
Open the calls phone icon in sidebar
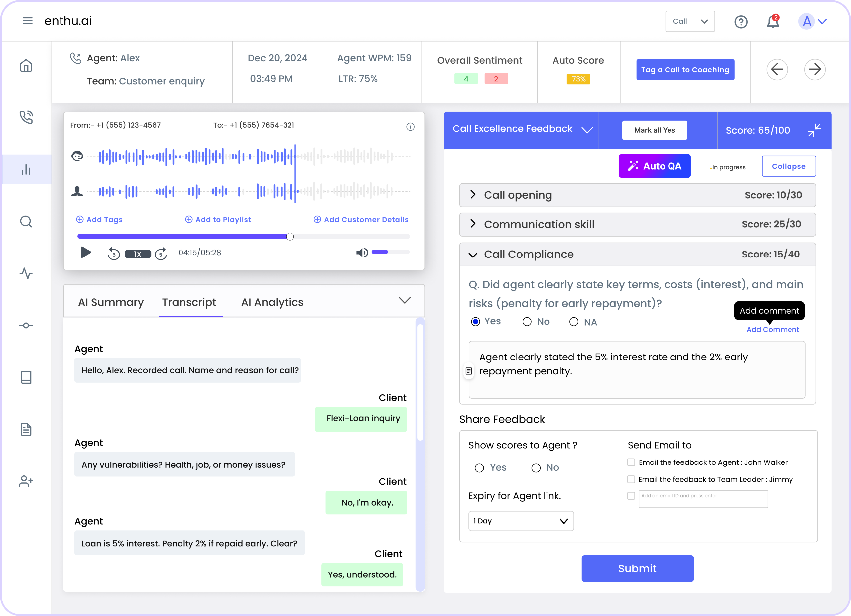[26, 117]
